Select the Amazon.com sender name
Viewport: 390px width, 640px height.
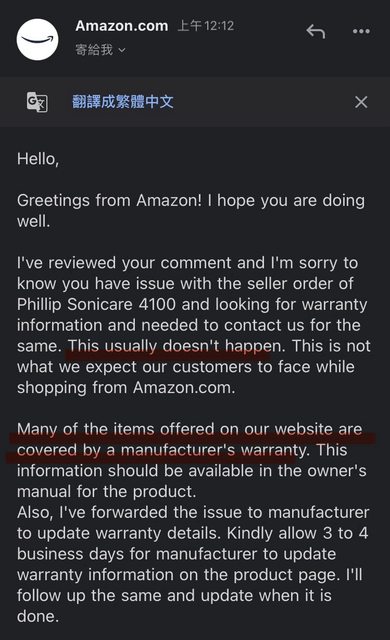[122, 26]
